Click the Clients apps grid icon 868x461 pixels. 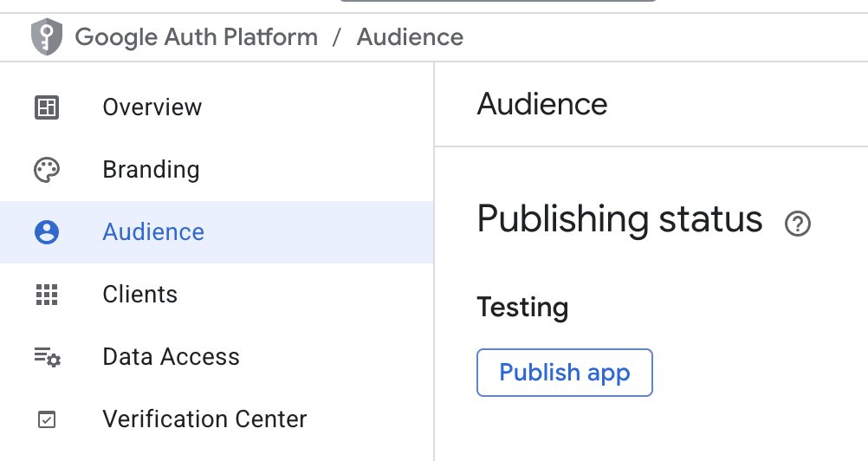[x=46, y=295]
